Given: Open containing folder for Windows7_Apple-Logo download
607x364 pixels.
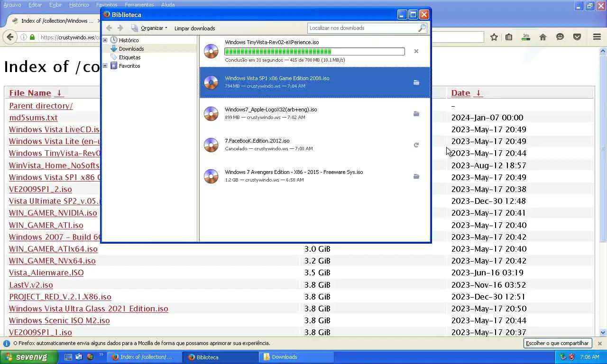Looking at the screenshot, I should (x=416, y=114).
